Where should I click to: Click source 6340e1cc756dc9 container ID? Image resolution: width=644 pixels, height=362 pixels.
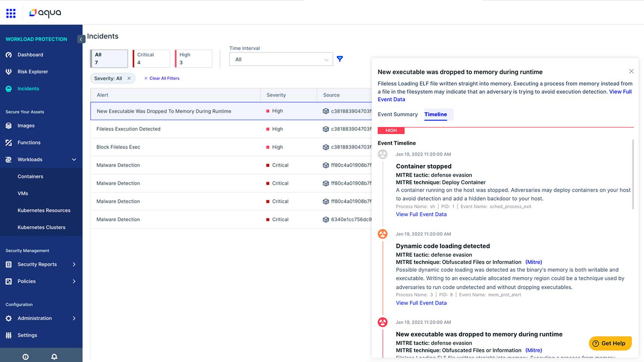point(351,219)
